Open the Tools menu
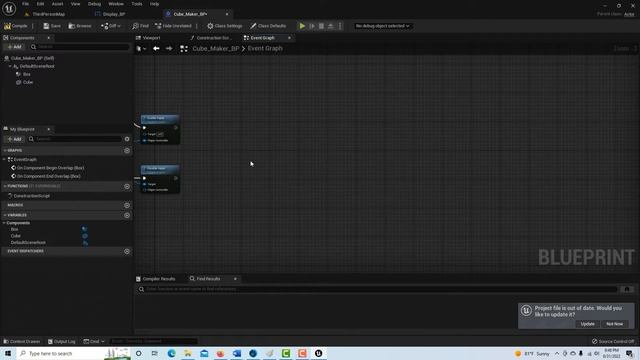640x360 pixels. [137, 4]
